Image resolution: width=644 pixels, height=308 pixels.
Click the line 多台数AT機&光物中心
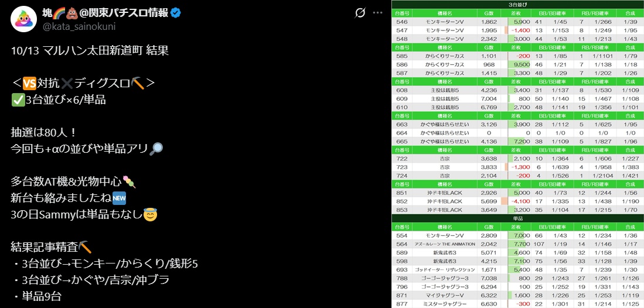[x=67, y=182]
